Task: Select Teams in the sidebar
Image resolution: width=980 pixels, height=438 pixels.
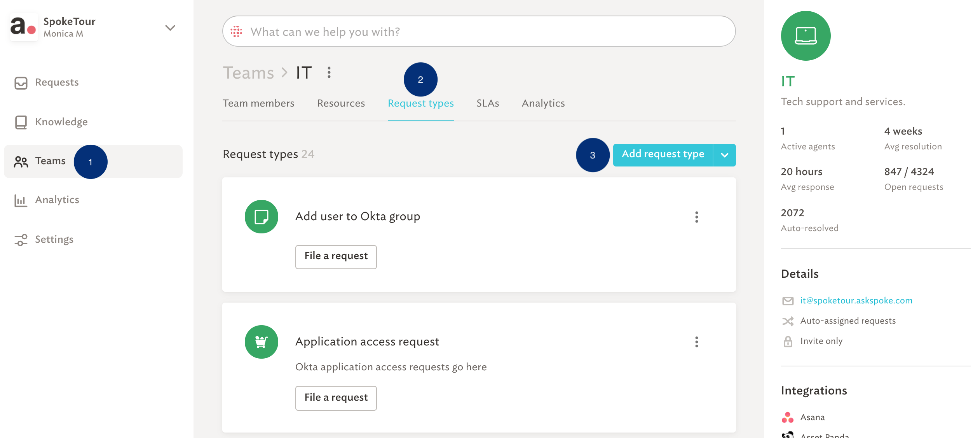Action: click(x=93, y=161)
